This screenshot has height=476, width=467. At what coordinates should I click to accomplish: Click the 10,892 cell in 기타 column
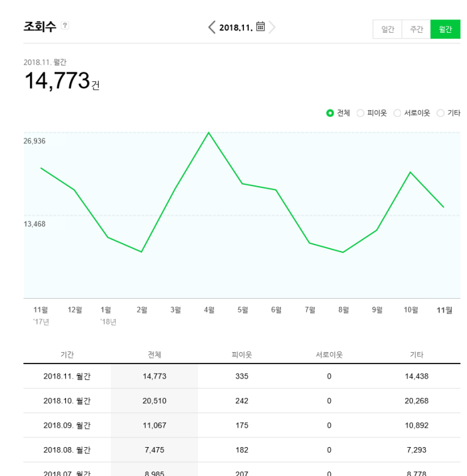(x=417, y=426)
